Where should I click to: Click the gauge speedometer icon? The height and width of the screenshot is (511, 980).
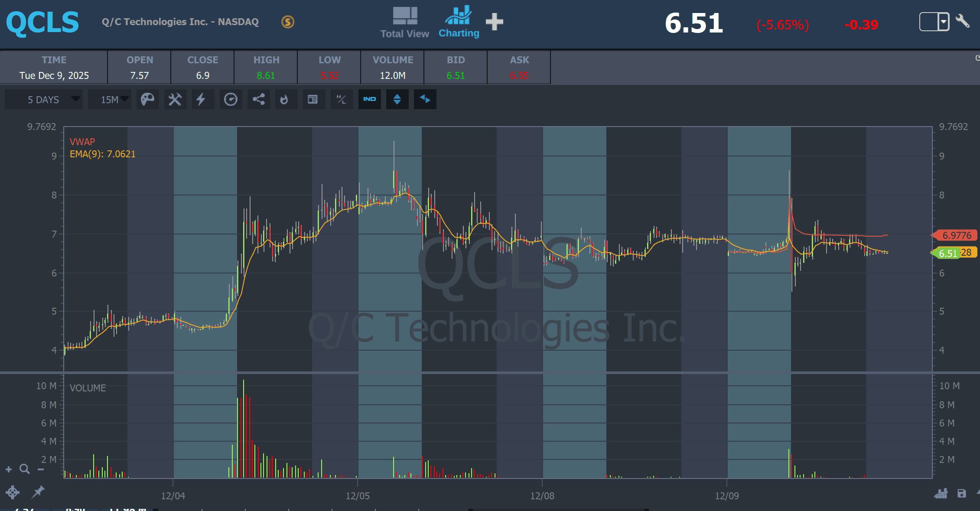point(231,100)
